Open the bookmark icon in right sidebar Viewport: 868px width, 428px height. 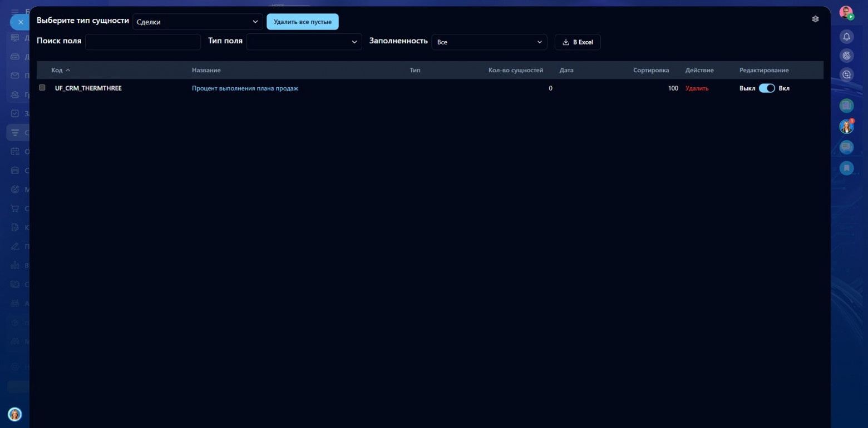(846, 167)
